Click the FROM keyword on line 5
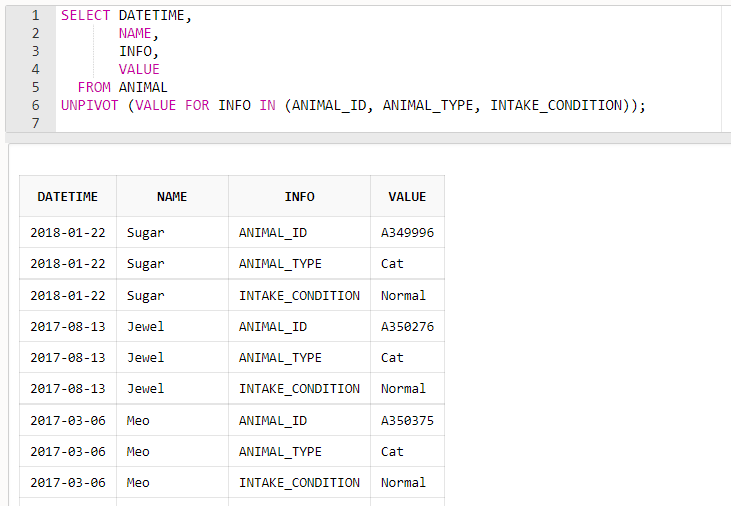Screen dimensions: 731x506 [94, 87]
